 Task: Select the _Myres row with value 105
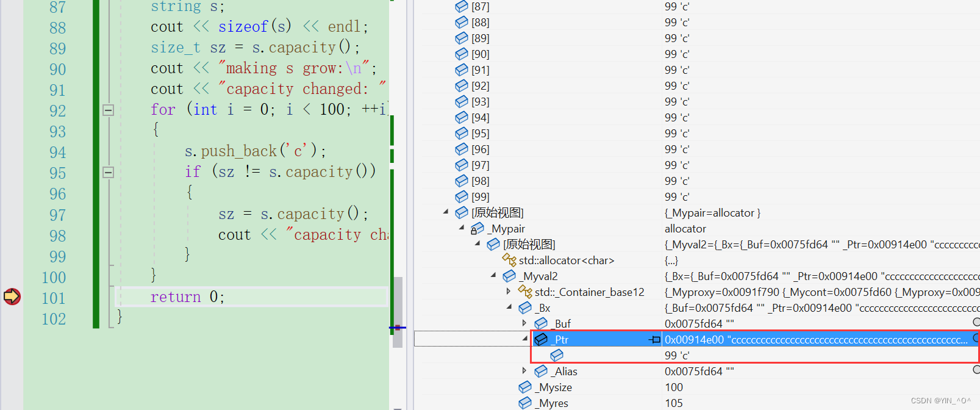[697, 403]
